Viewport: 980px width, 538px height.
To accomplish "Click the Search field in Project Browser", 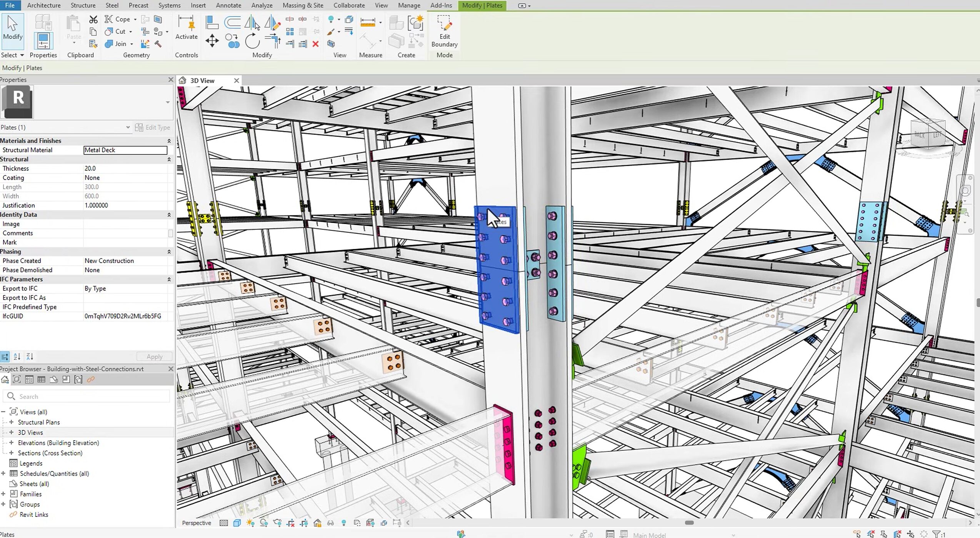I will [x=86, y=396].
